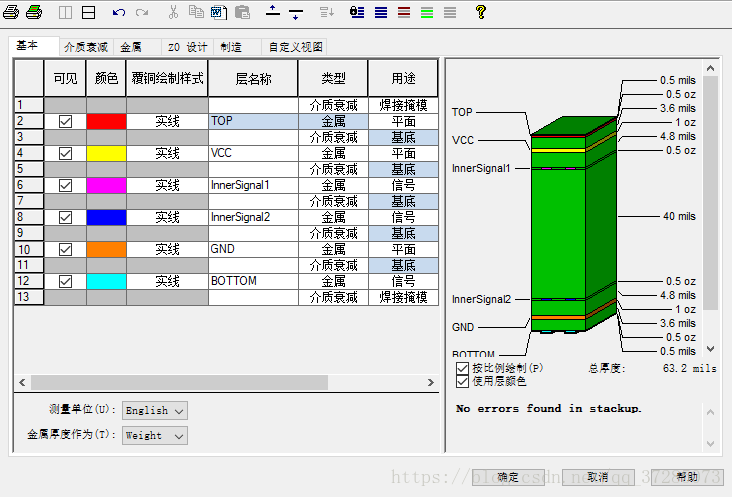The image size is (732, 497).
Task: Click the 覆铜绘制样式 column header
Action: [167, 78]
